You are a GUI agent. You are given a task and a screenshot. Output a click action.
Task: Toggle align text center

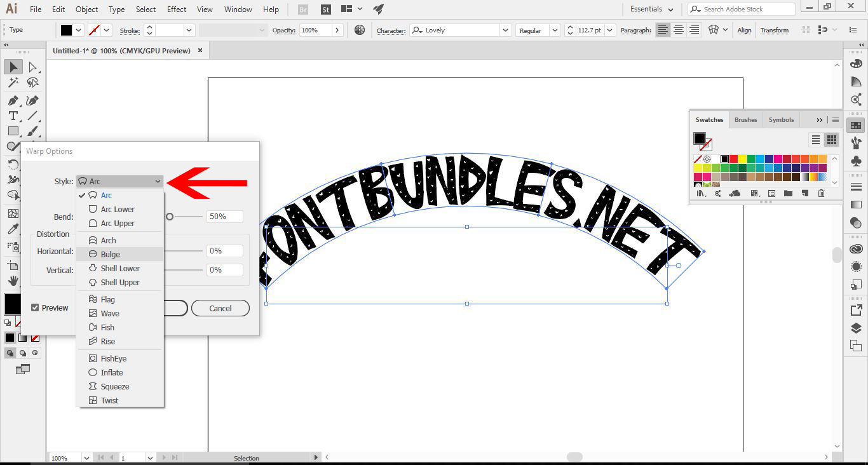[x=679, y=30]
